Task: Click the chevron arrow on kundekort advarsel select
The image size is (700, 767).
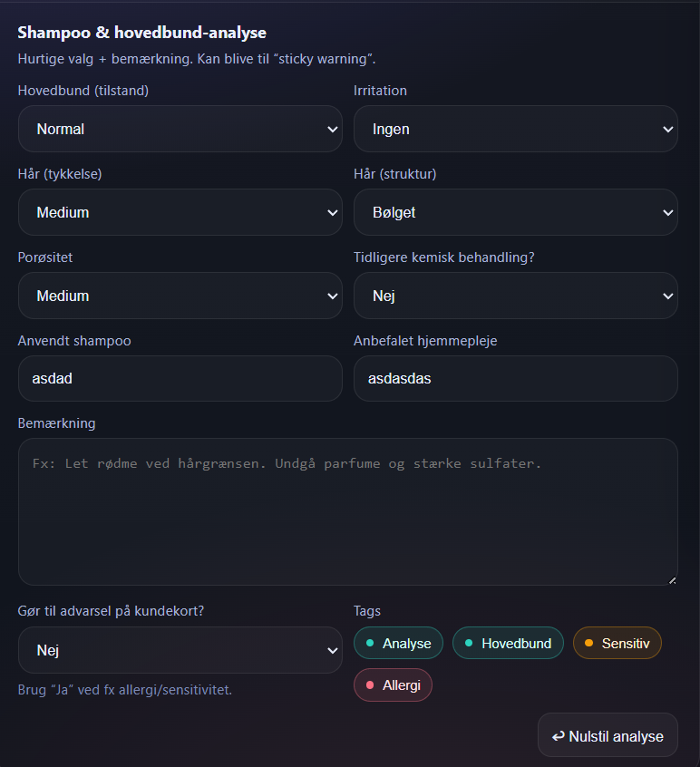Action: 333,650
